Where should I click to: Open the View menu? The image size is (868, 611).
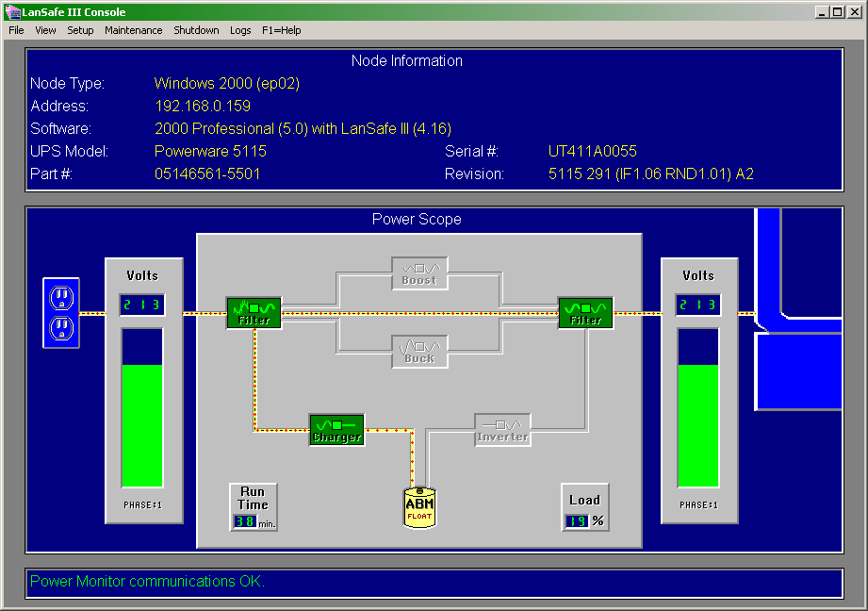[45, 30]
